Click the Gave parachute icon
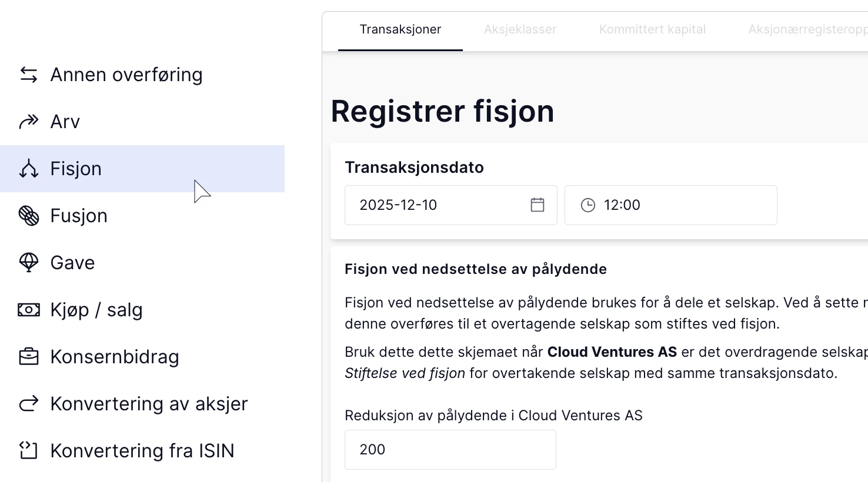The image size is (868, 482). pos(29,263)
